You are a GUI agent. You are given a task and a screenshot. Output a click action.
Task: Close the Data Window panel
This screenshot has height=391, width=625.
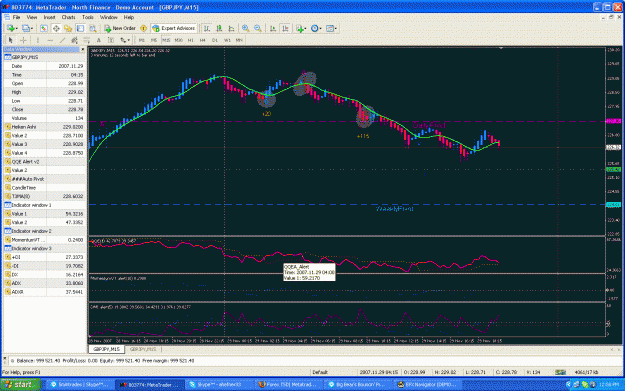pos(83,49)
